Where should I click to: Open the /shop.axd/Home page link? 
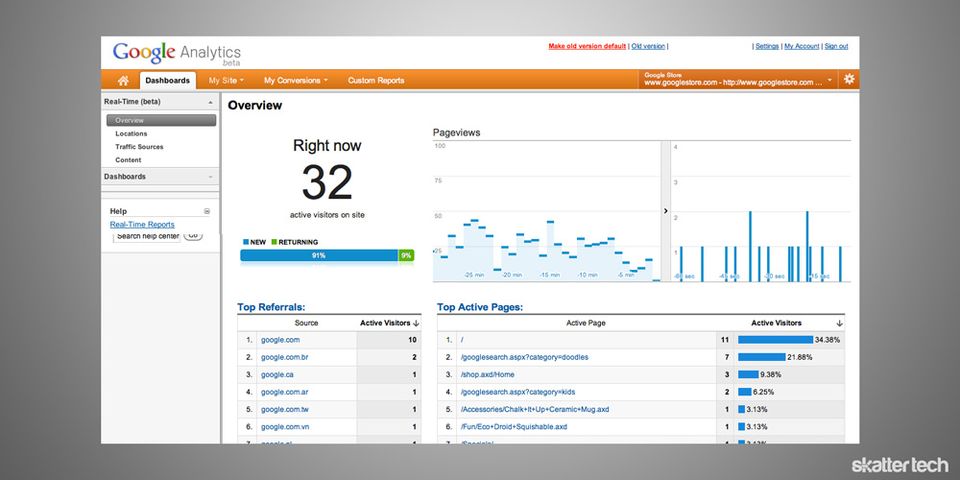point(487,374)
